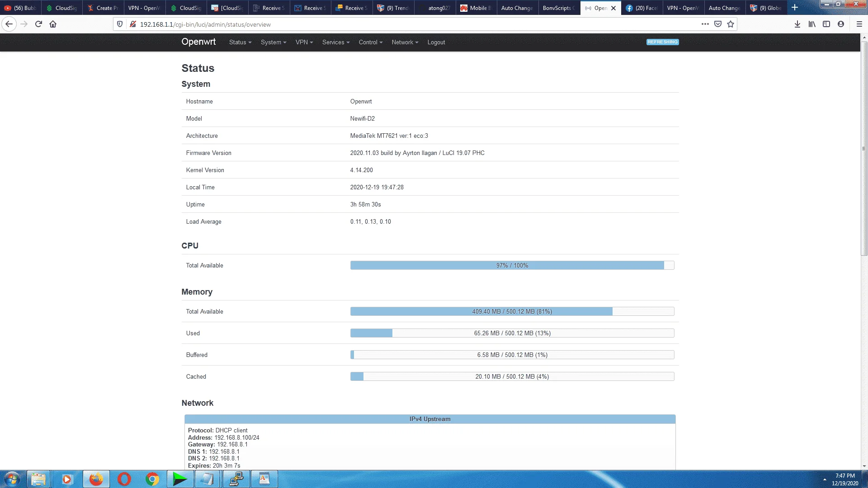
Task: Open the Windows Start menu
Action: (x=12, y=479)
